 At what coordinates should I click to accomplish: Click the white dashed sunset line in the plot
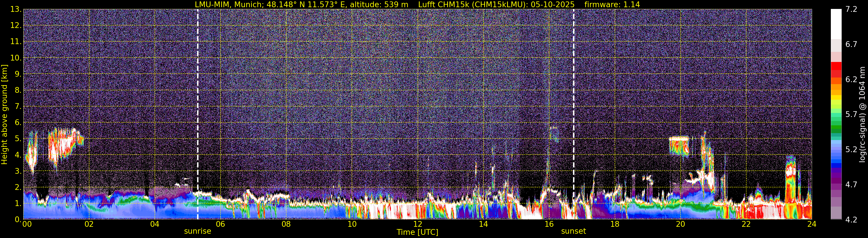click(574, 114)
